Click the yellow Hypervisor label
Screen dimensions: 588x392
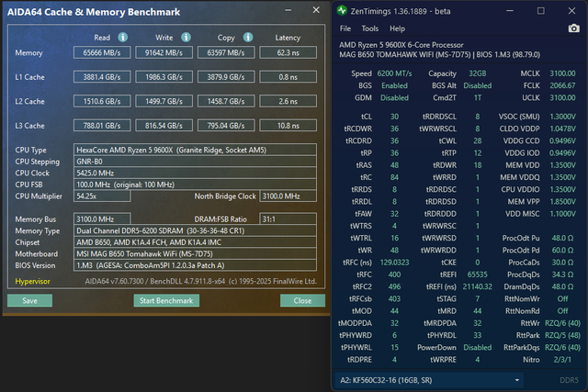[x=33, y=282]
